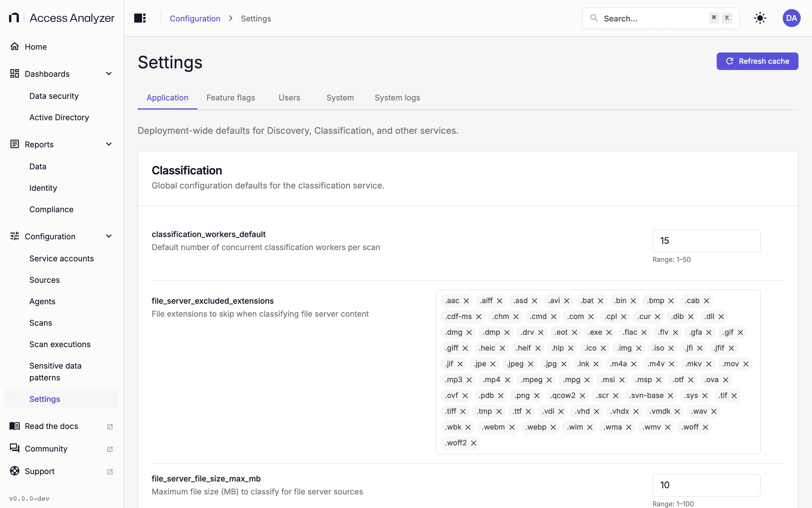
Task: Open Data security dashboard
Action: point(54,96)
